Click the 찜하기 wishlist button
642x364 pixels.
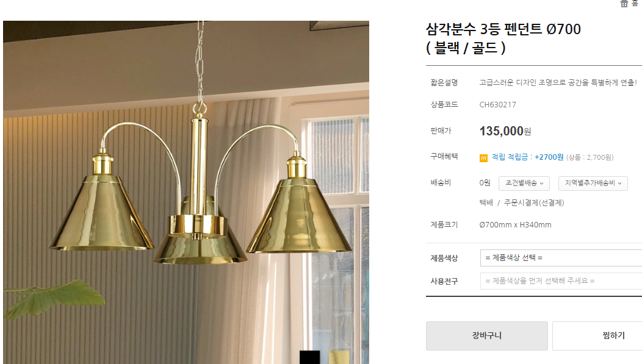point(597,336)
